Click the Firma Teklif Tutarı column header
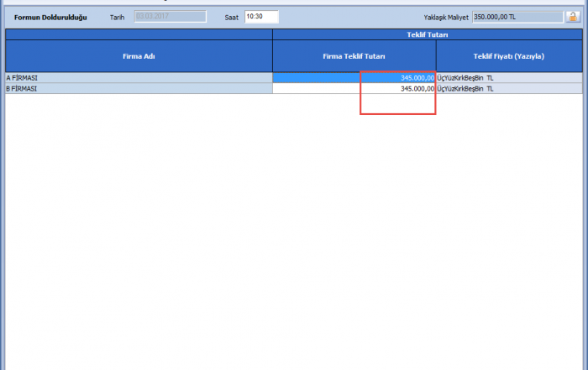Viewport: 588px width, 370px height. pyautogui.click(x=354, y=56)
